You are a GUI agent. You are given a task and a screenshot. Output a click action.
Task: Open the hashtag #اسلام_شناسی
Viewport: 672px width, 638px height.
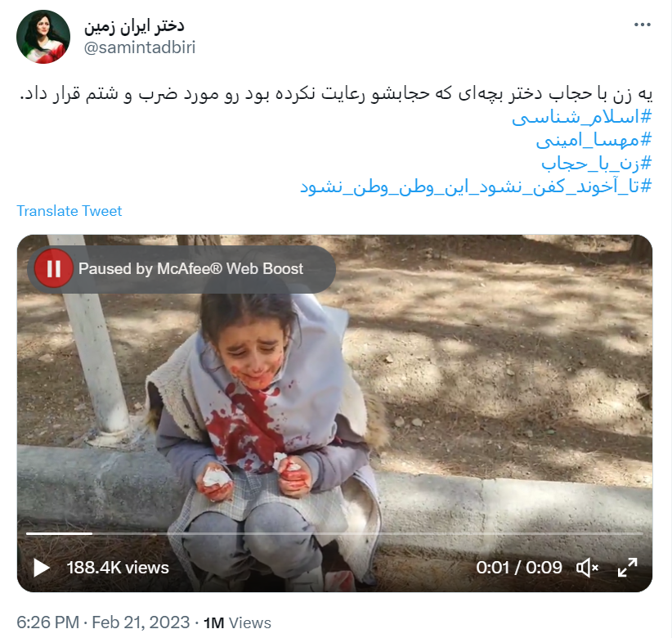581,117
